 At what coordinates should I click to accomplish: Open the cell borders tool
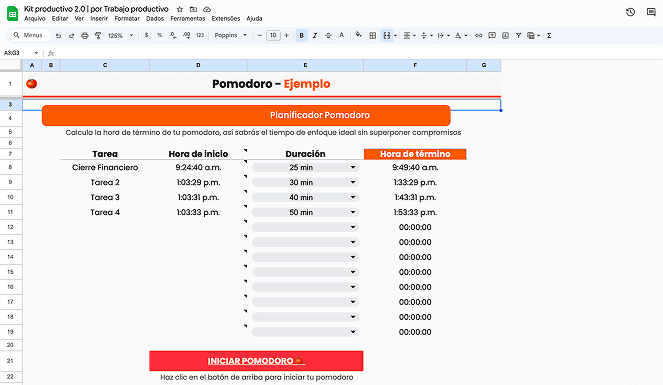(x=373, y=35)
